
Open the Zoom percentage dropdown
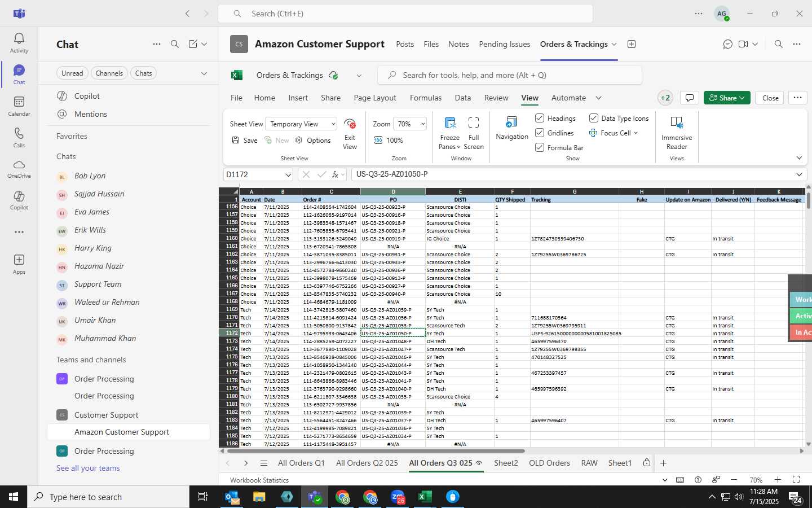pyautogui.click(x=410, y=124)
